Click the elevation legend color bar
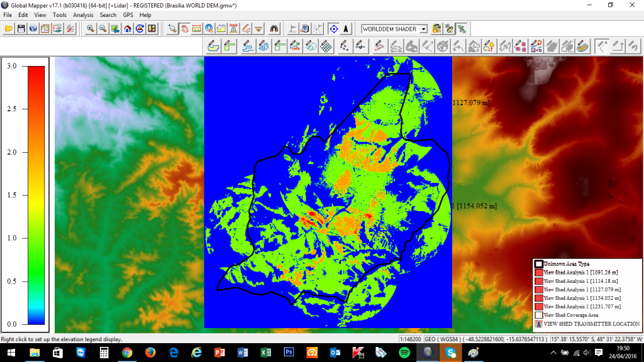The image size is (644, 362). (x=36, y=195)
